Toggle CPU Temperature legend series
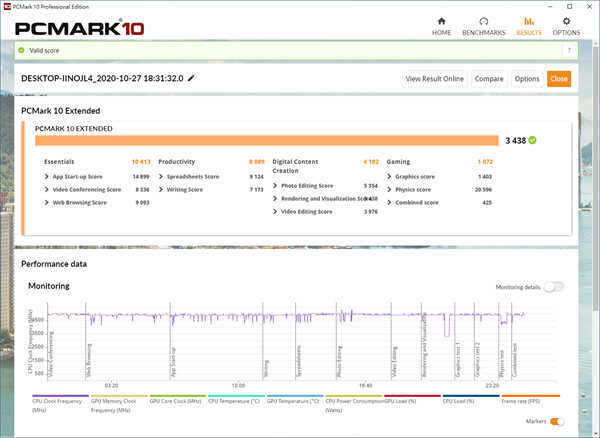Image resolution: width=600 pixels, height=438 pixels. click(x=236, y=400)
